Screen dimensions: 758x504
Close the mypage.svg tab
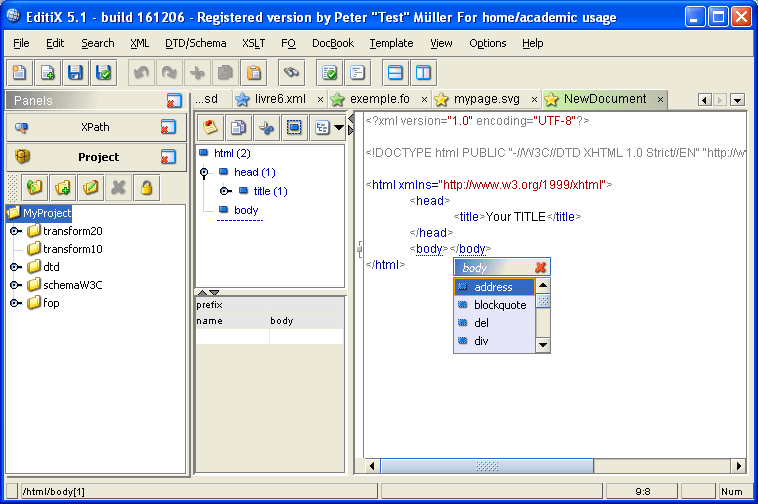point(534,100)
